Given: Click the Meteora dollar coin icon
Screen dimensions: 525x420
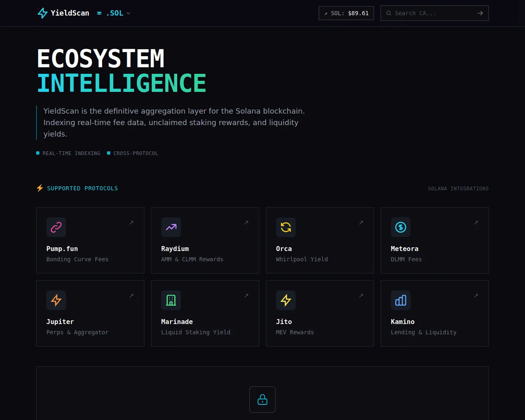Looking at the screenshot, I should coord(401,227).
